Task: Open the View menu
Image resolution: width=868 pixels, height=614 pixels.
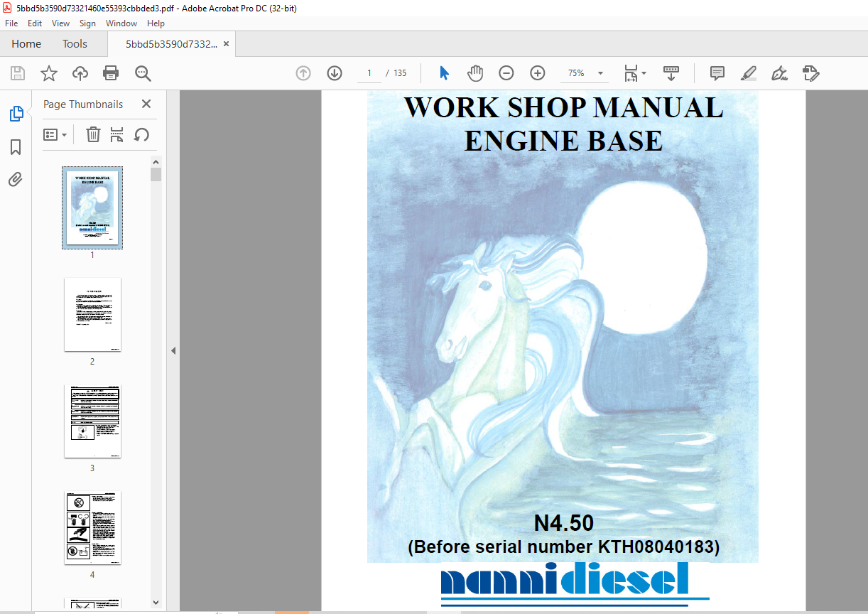Action: coord(60,23)
